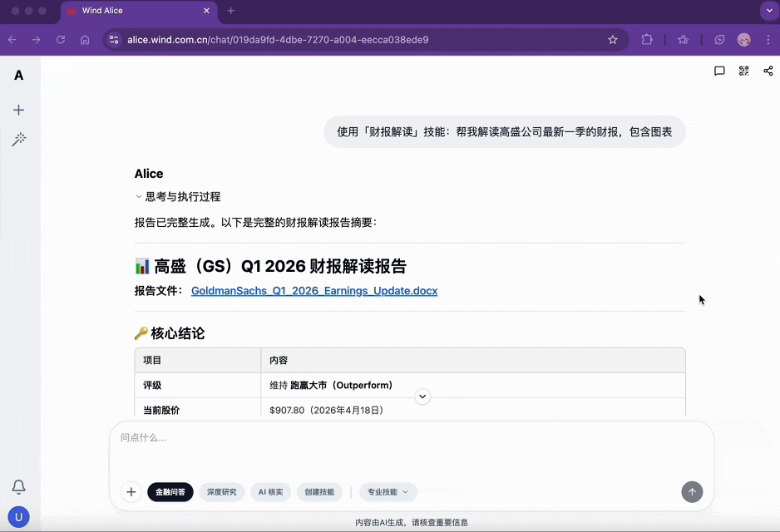Reload the current page
This screenshot has width=780, height=532.
(61, 40)
